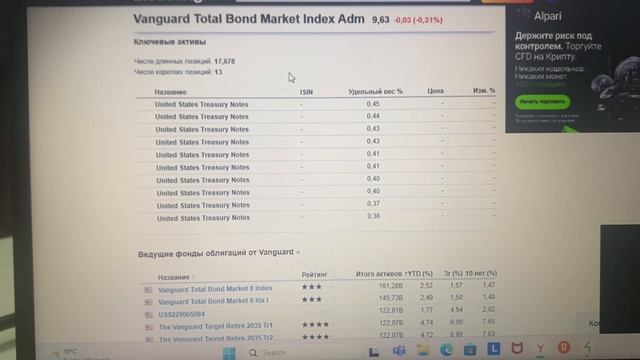Click the Alpari ad headline Держите риск под контролем
Viewport: 640px width, 360px height.
click(x=553, y=41)
